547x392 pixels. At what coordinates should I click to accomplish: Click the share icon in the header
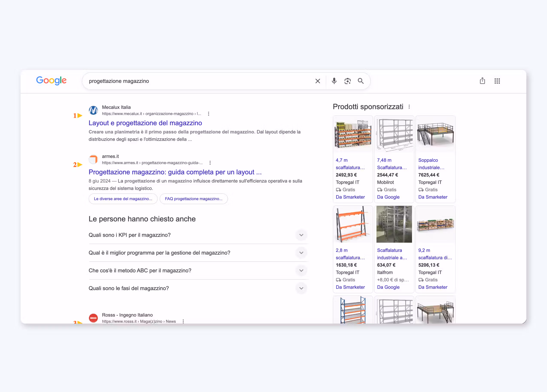(482, 81)
